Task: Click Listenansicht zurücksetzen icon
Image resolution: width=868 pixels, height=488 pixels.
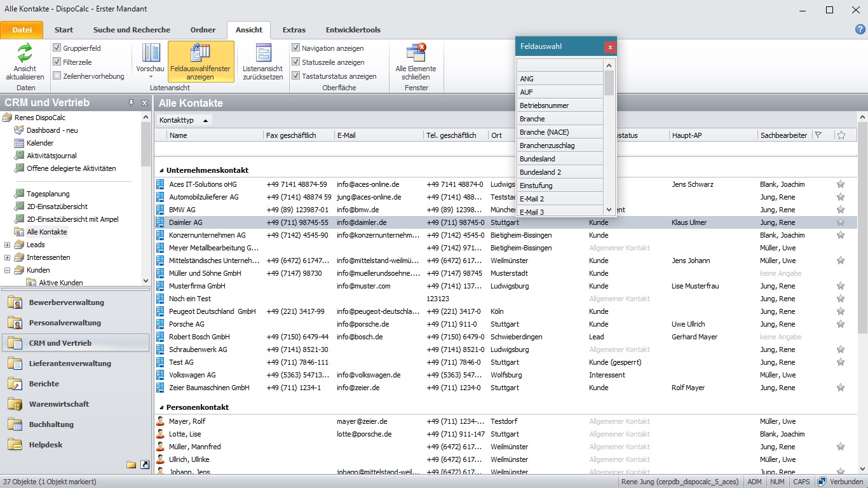Action: point(262,53)
